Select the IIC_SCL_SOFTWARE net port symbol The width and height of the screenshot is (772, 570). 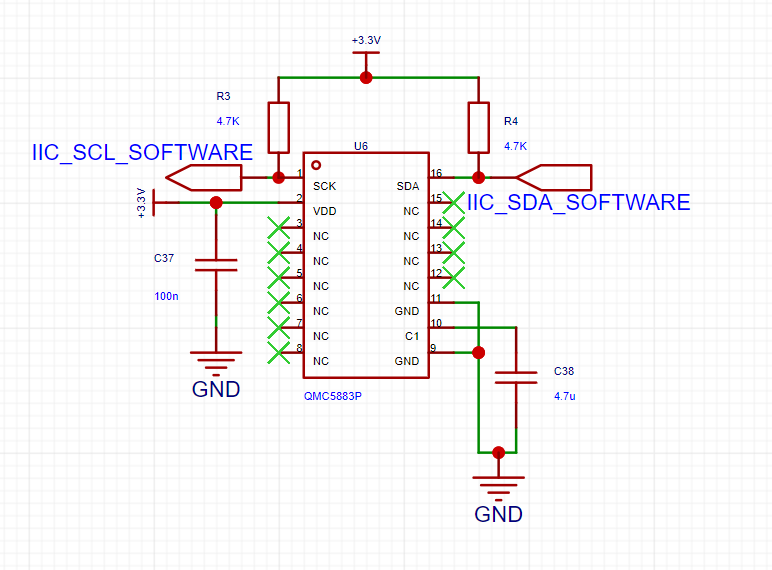point(204,178)
